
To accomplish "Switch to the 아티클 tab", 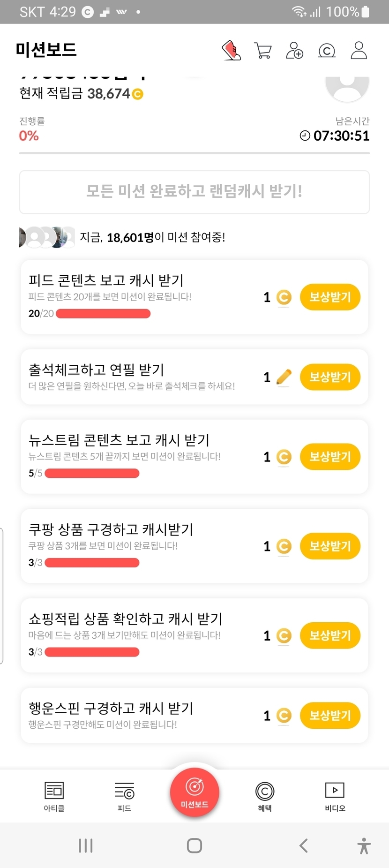I will (x=54, y=796).
